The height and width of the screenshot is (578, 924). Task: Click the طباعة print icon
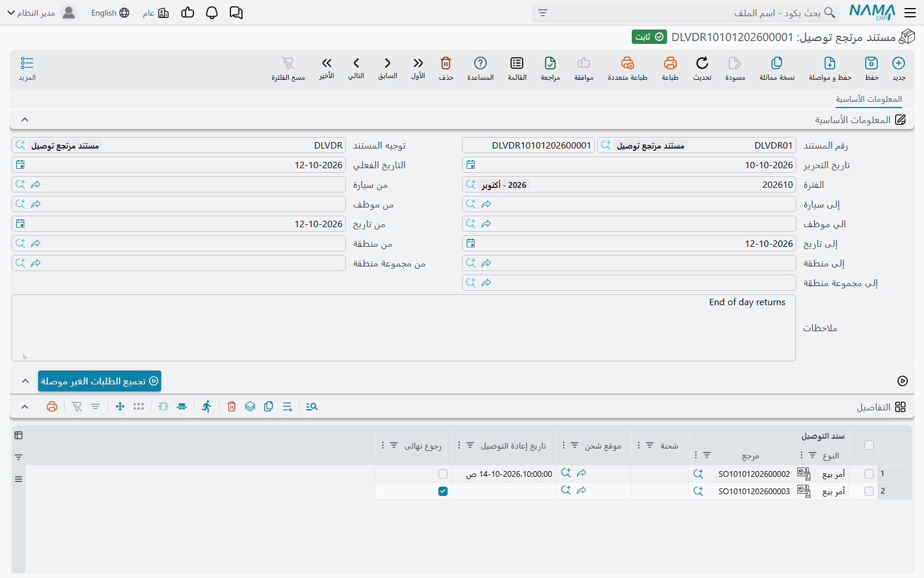[x=670, y=64]
